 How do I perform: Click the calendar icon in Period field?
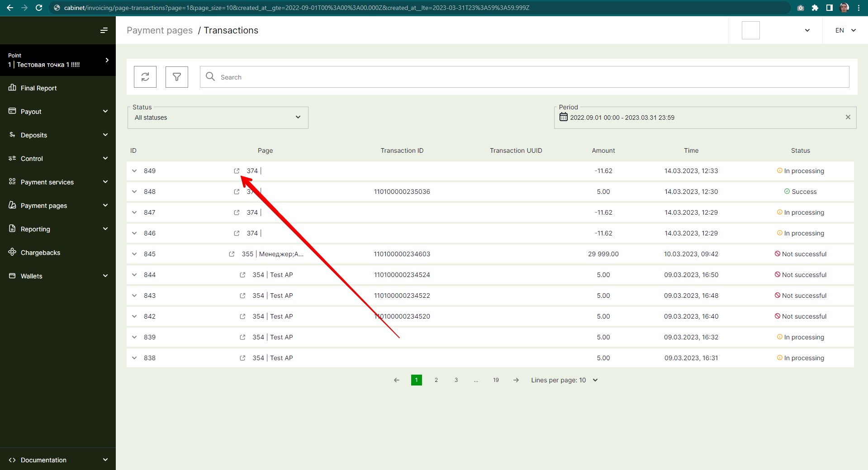563,117
